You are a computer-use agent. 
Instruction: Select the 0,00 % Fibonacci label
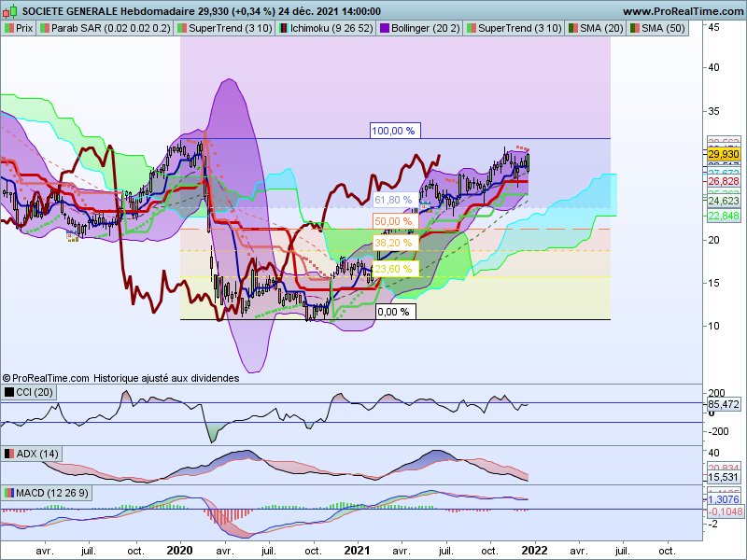(x=395, y=312)
